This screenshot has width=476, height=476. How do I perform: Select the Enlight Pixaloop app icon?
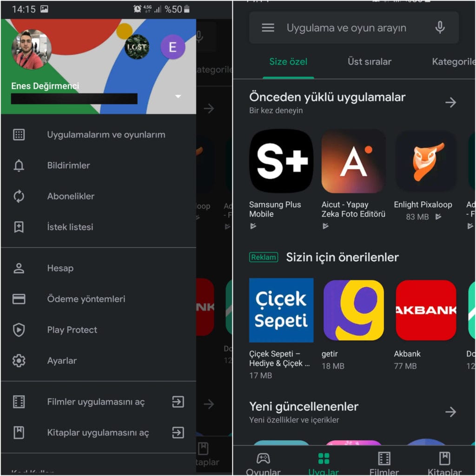tap(426, 161)
